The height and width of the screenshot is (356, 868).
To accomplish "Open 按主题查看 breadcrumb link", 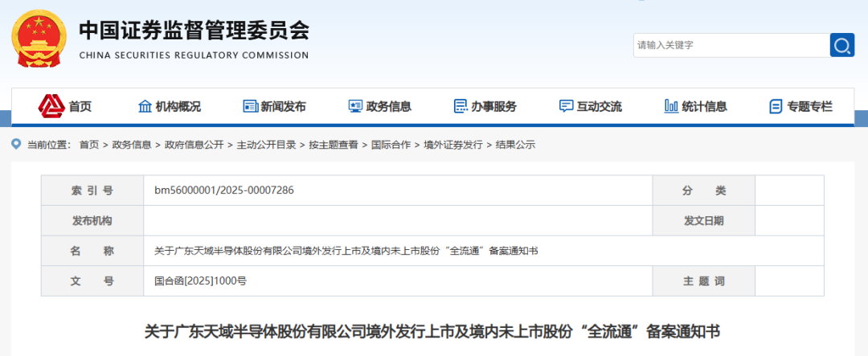I will [334, 145].
